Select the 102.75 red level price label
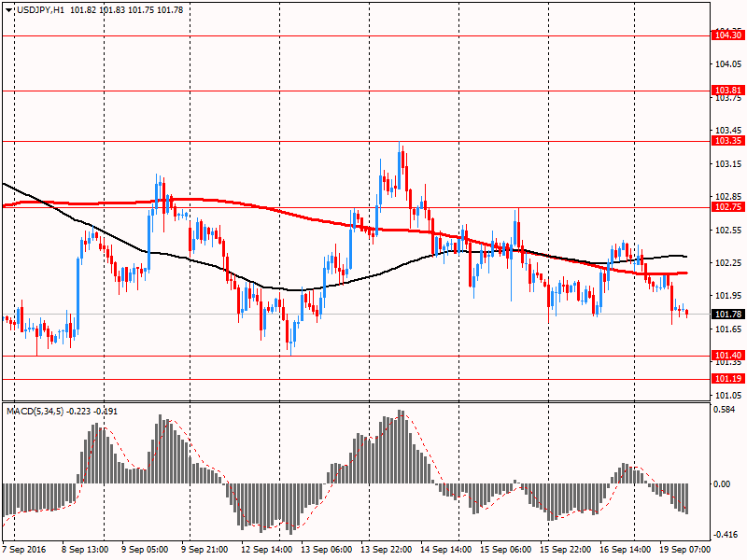 (728, 206)
